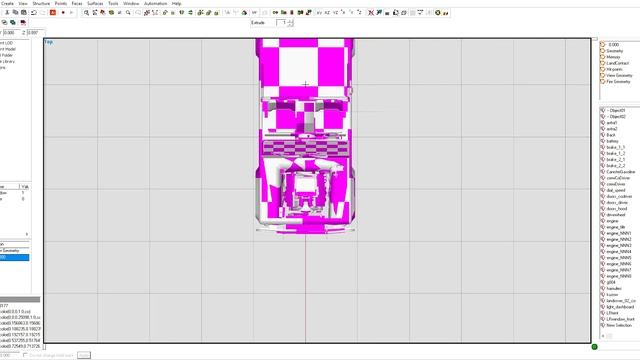Click the red-pink icon in second toolbar row
640x360 pixels.
(x=23, y=22)
